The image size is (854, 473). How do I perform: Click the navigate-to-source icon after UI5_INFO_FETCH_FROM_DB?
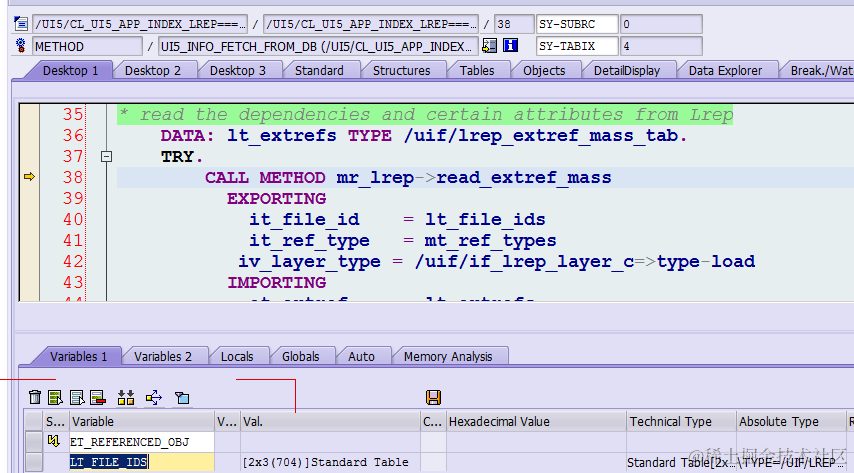(x=490, y=46)
